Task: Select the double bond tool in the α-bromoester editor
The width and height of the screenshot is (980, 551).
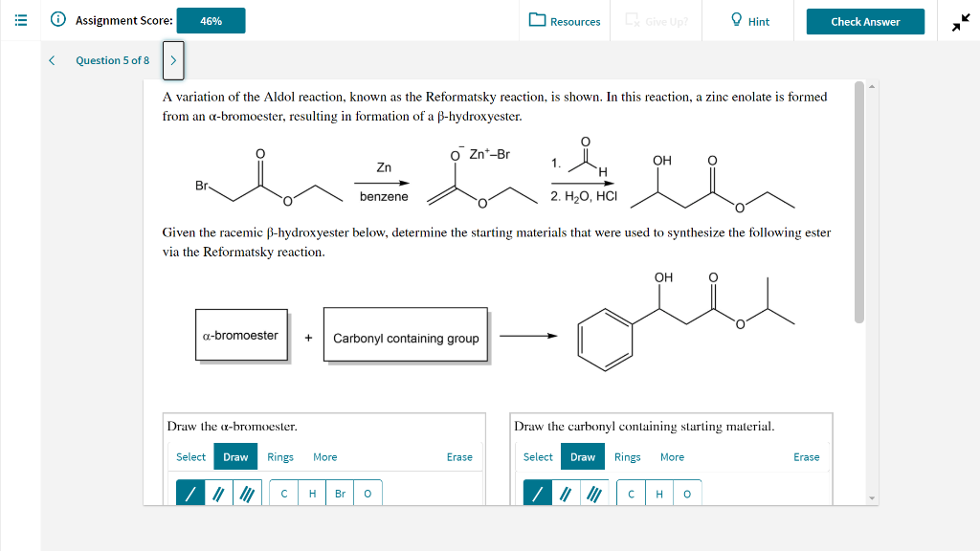Action: [x=216, y=493]
